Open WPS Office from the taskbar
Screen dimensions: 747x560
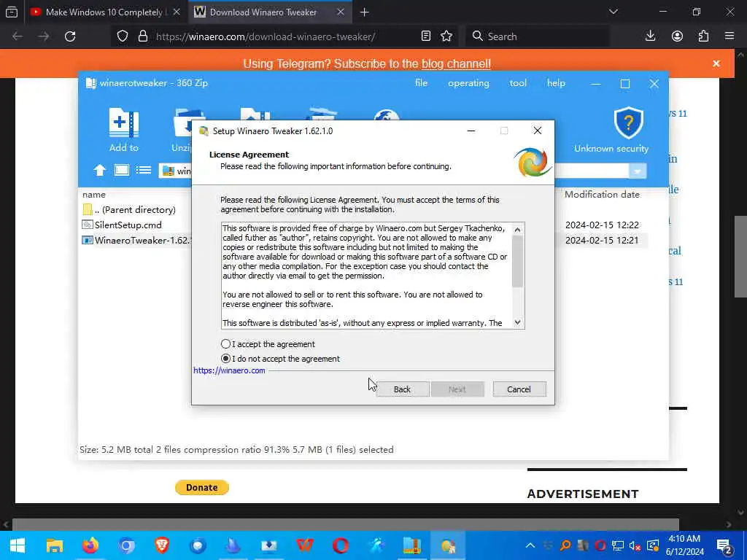pos(305,545)
